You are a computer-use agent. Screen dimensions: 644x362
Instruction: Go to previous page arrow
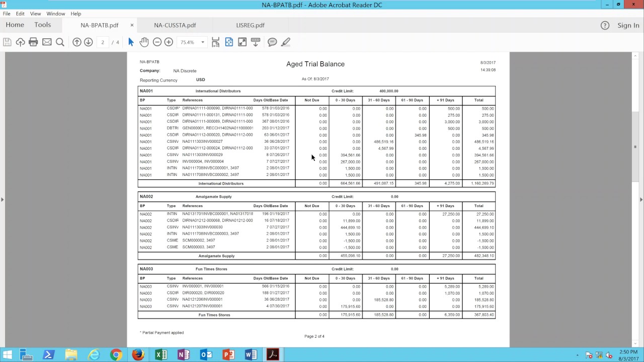77,42
